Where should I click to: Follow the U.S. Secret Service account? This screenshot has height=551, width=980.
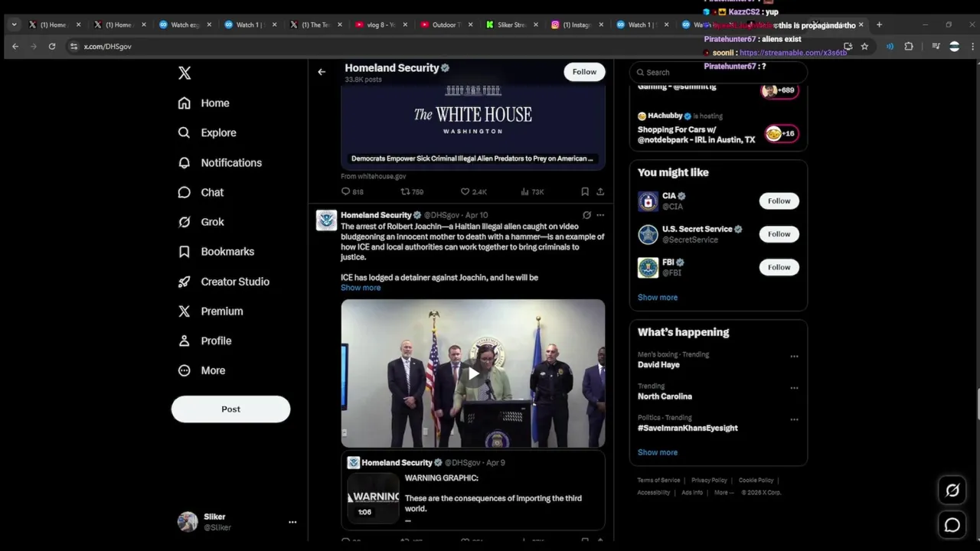tap(779, 234)
